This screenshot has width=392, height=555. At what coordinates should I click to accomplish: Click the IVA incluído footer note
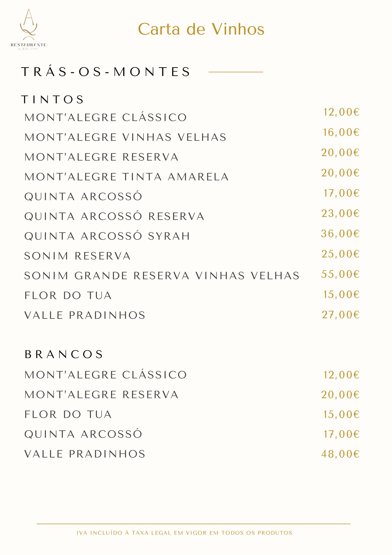click(x=184, y=533)
